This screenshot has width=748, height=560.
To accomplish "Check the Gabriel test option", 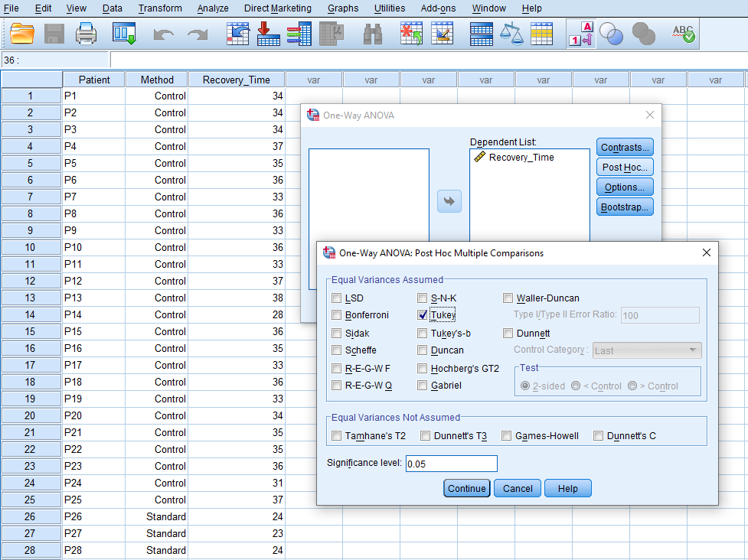I will 422,385.
